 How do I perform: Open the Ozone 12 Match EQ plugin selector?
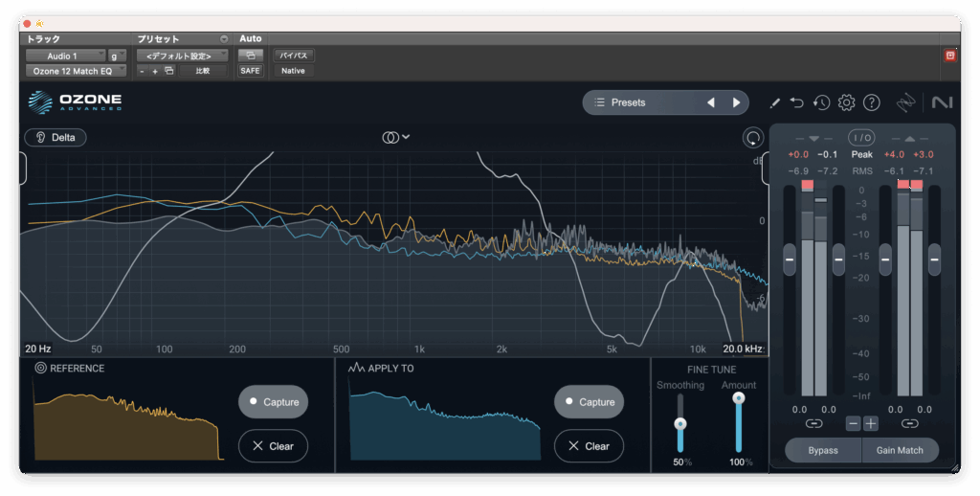pyautogui.click(x=75, y=71)
